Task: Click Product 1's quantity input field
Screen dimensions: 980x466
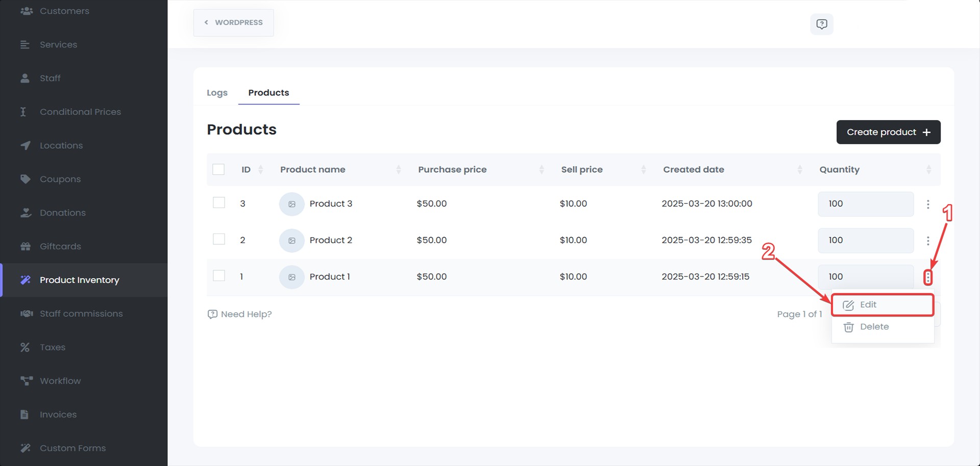Action: point(866,276)
